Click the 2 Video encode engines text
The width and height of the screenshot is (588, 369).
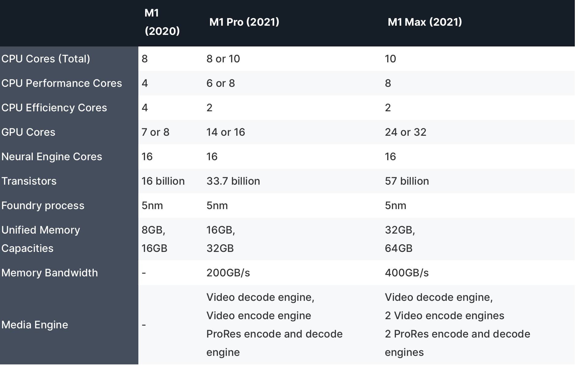(x=444, y=315)
